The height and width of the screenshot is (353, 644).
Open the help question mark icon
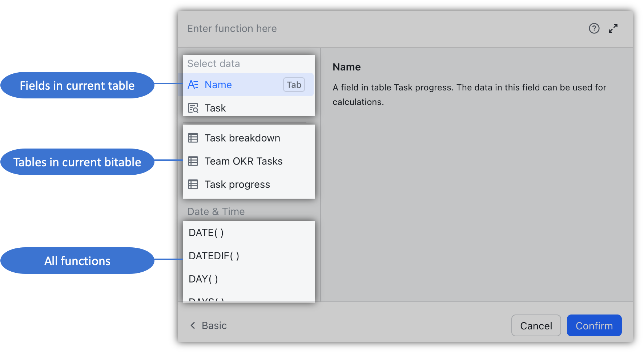click(x=594, y=28)
